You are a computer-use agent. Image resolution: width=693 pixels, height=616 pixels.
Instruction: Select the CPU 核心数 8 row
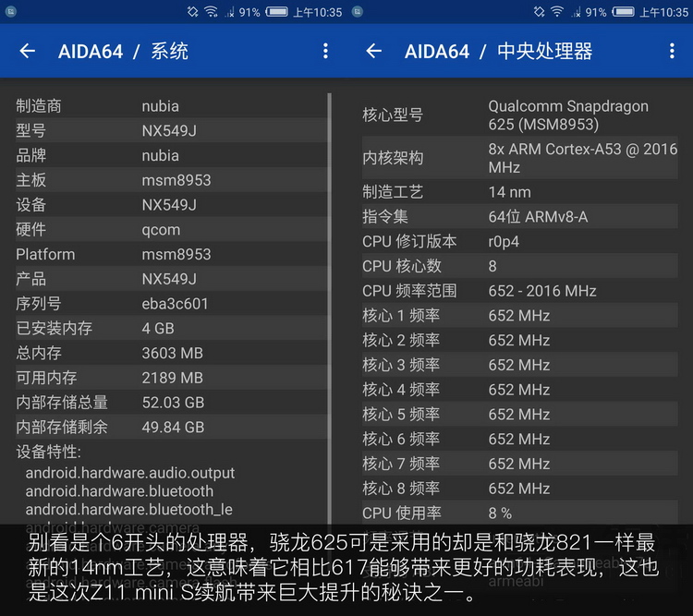(519, 267)
